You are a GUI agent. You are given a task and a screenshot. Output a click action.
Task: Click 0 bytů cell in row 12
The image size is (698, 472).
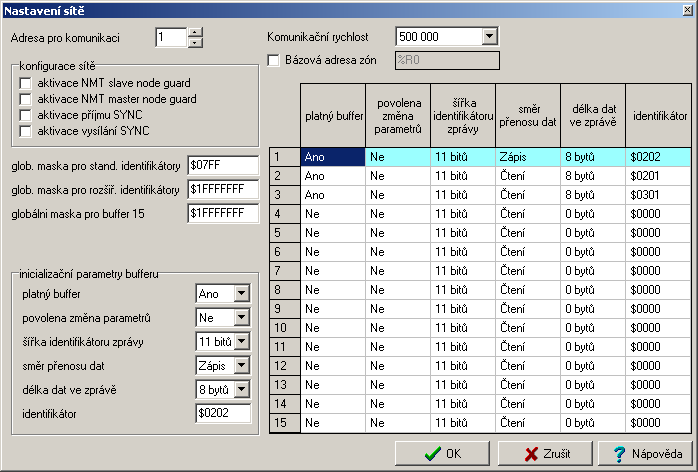593,366
